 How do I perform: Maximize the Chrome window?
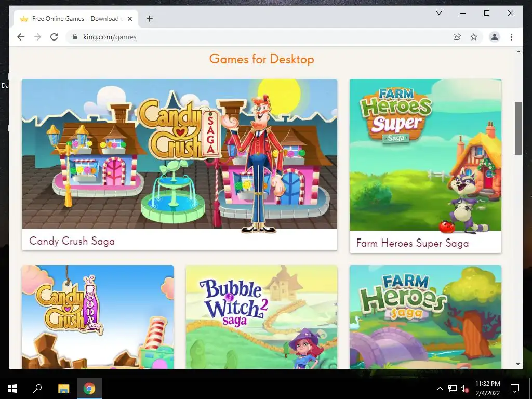486,13
